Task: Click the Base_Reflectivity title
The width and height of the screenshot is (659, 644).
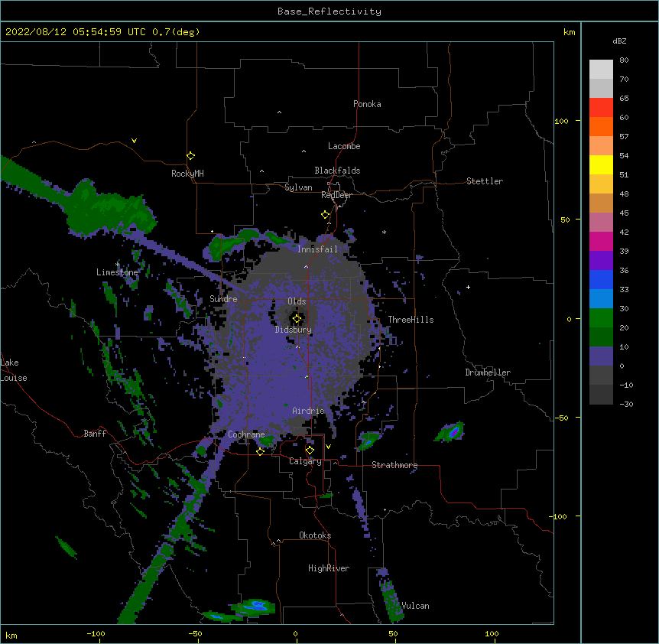Action: [329, 11]
